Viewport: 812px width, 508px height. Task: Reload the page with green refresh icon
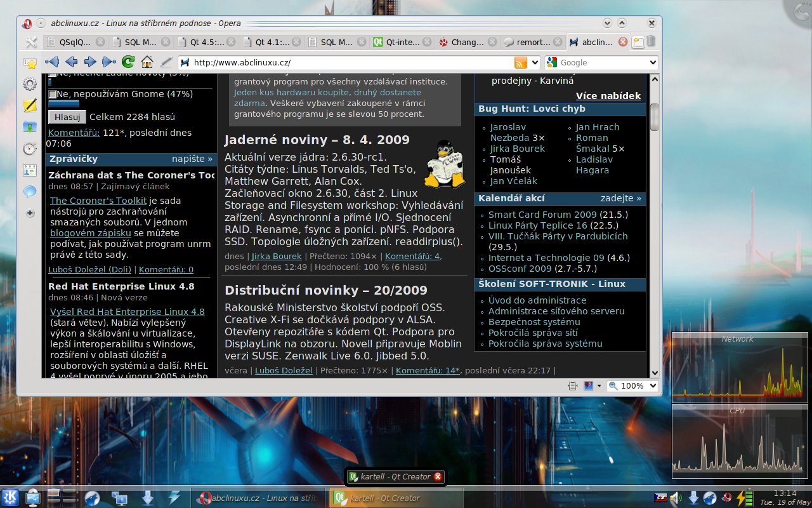tap(128, 62)
